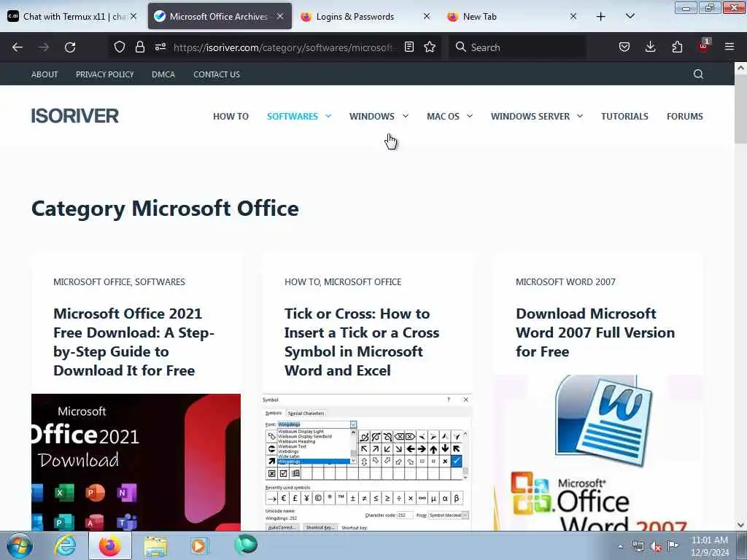The width and height of the screenshot is (747, 560).
Task: Open a new tab with plus button
Action: point(601,17)
